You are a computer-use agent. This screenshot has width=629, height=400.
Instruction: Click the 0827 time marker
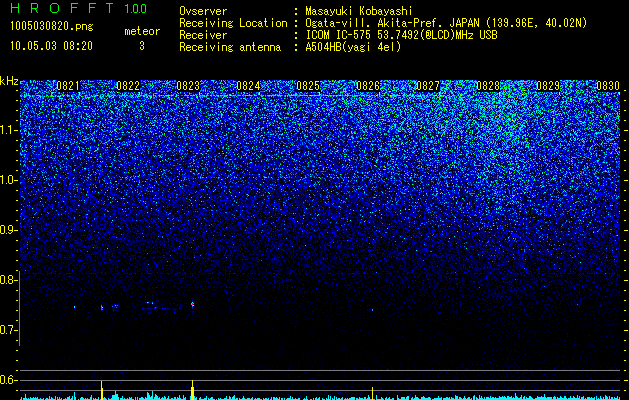point(428,86)
